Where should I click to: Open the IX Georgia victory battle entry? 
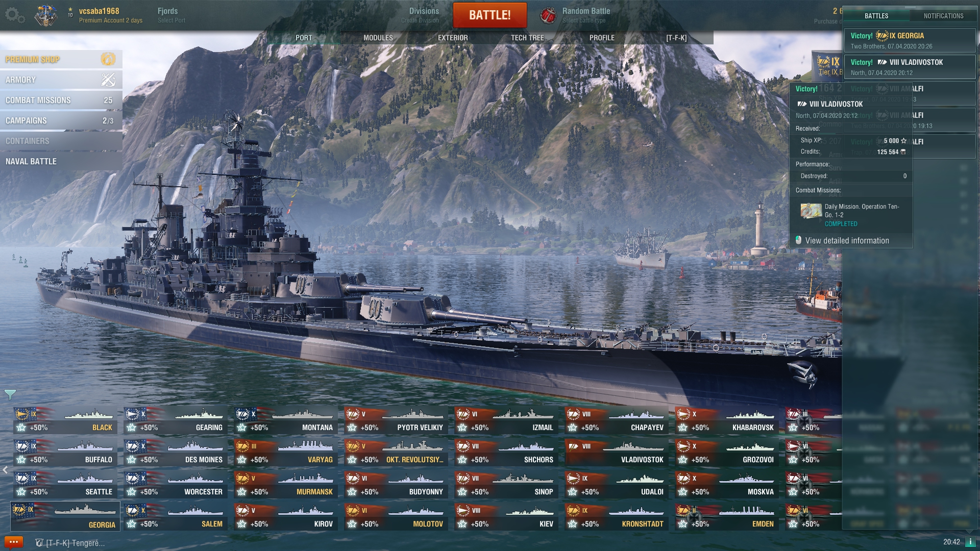click(x=910, y=40)
